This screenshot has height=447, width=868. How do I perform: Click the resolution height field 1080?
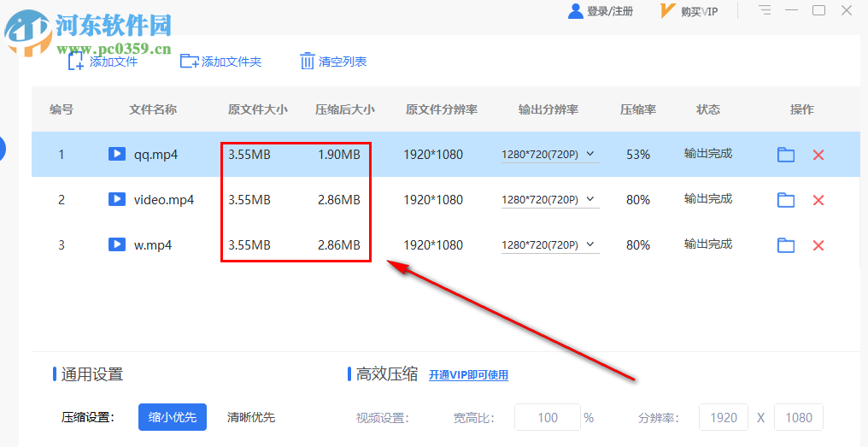pyautogui.click(x=799, y=418)
